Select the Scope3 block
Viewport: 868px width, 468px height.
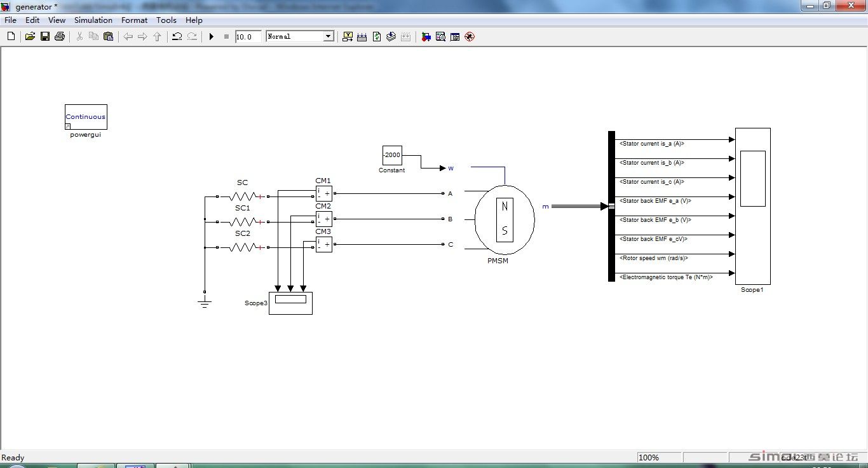(x=290, y=303)
